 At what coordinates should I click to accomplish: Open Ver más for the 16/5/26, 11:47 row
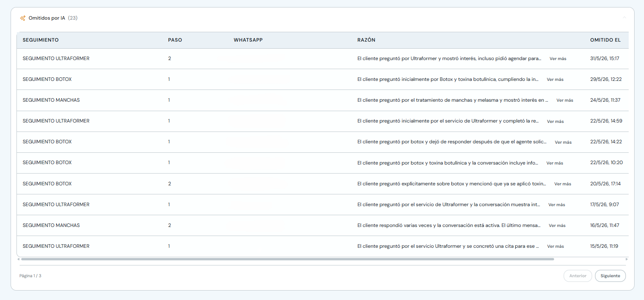click(557, 226)
